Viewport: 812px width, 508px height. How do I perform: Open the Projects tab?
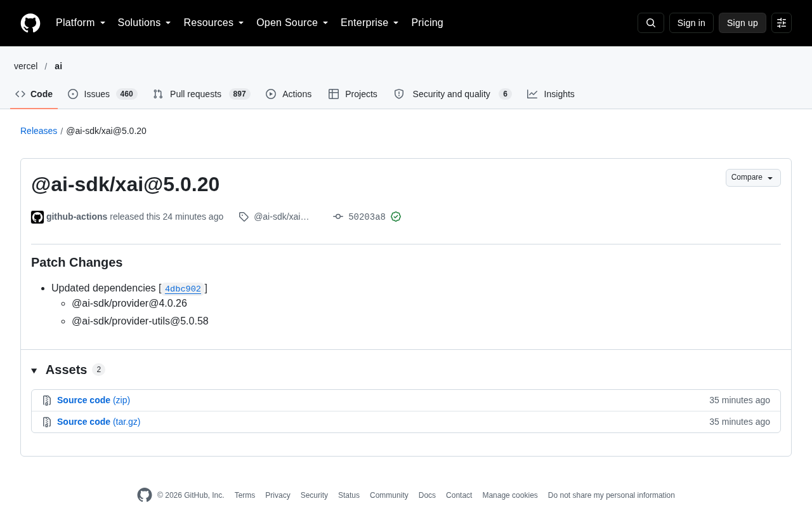click(353, 94)
